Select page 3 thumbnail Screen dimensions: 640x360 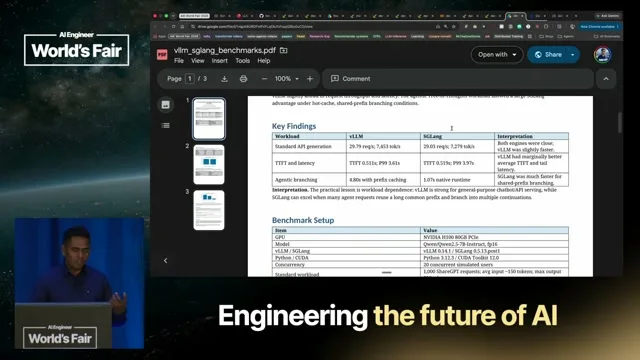[209, 210]
